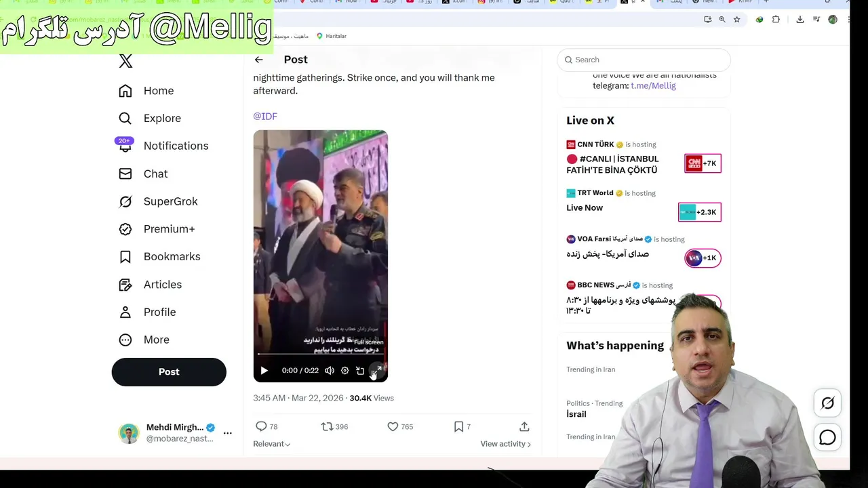This screenshot has height=488, width=868.
Task: Click the TRT +2.3K listeners badge
Action: click(699, 212)
